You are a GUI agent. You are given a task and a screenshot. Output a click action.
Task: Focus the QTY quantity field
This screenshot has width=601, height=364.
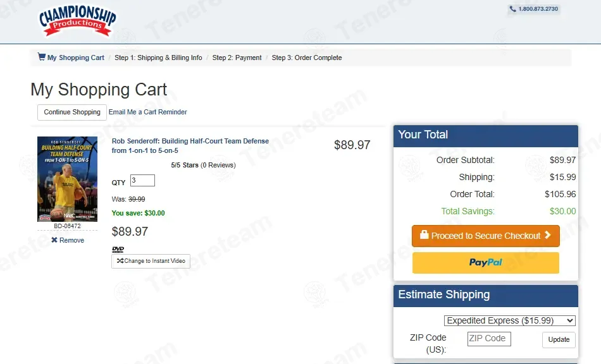coord(142,180)
